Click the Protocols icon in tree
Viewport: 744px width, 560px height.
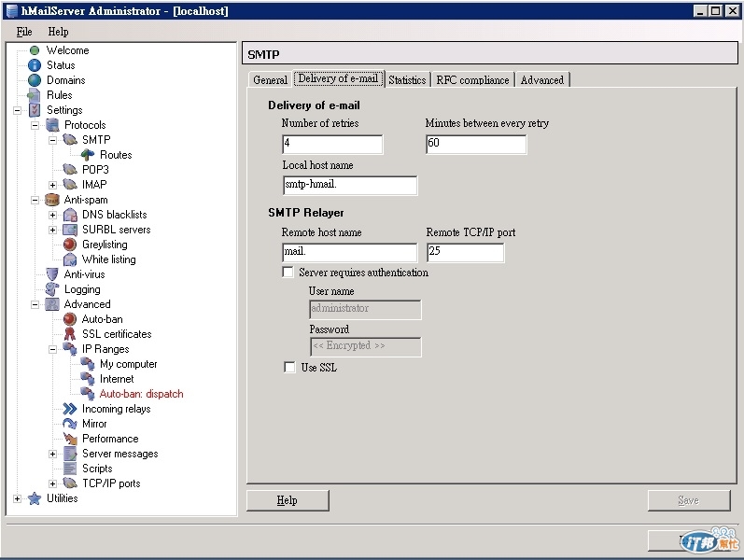[52, 125]
